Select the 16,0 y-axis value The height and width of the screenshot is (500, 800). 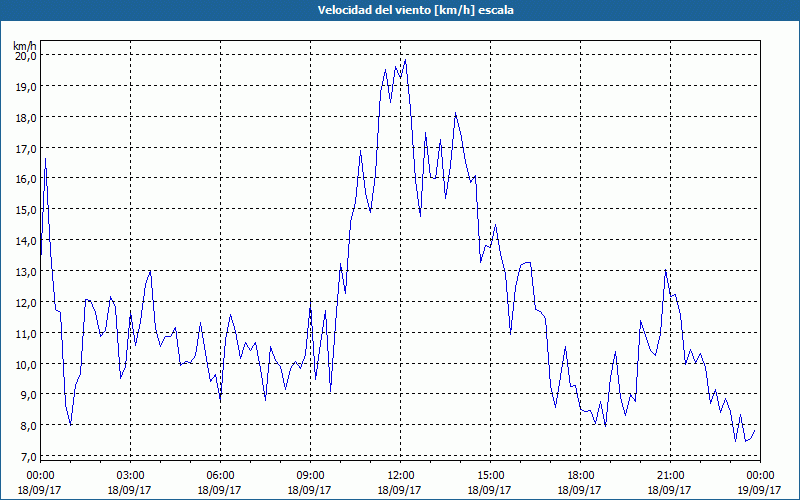tap(26, 179)
